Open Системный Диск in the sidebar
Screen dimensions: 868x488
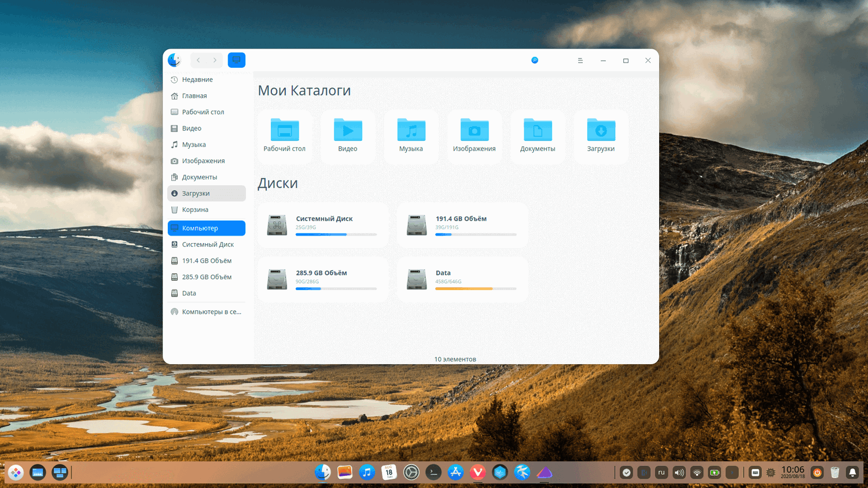[207, 245]
